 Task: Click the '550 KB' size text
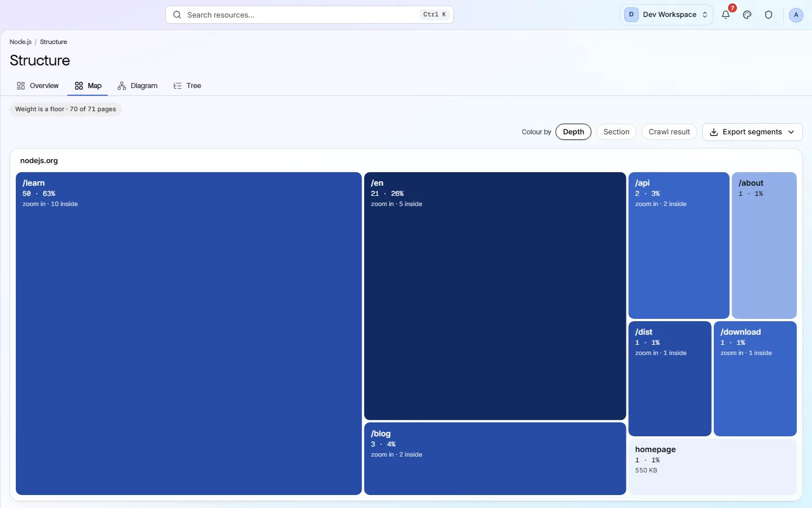(x=646, y=470)
